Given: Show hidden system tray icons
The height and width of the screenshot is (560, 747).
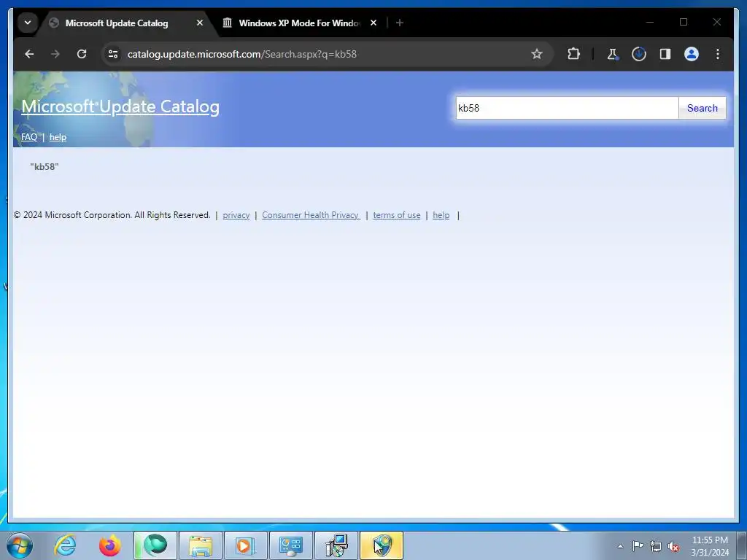Looking at the screenshot, I should [620, 546].
